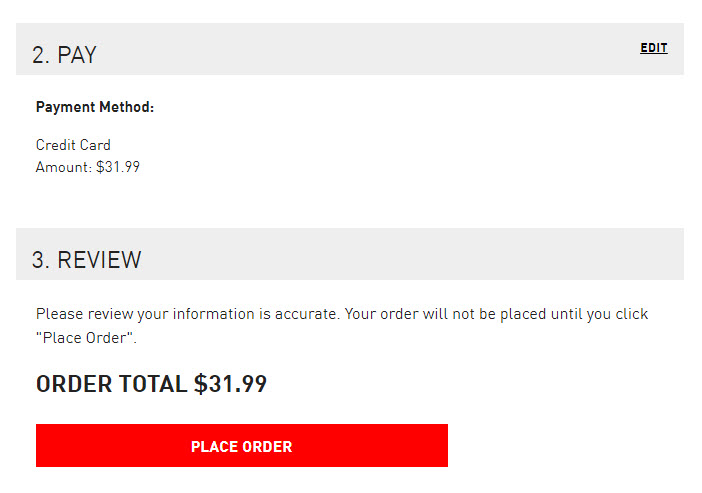
Task: Click the empty gray area of the Review header bar
Action: 403,254
